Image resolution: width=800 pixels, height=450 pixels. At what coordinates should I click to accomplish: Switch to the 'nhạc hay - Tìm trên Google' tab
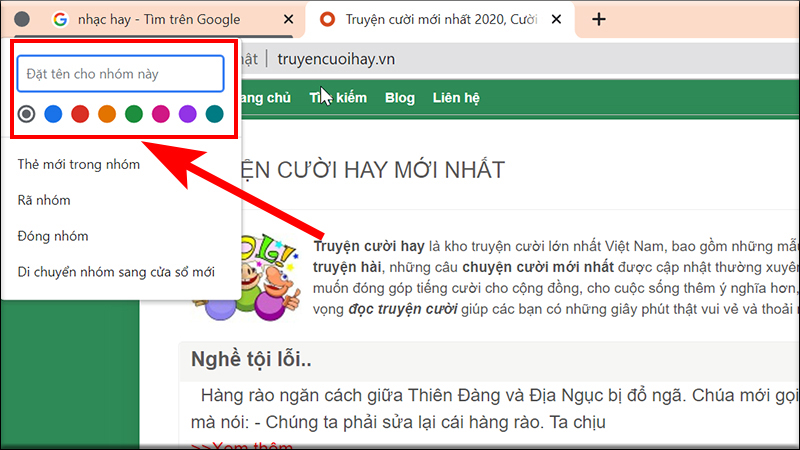159,19
